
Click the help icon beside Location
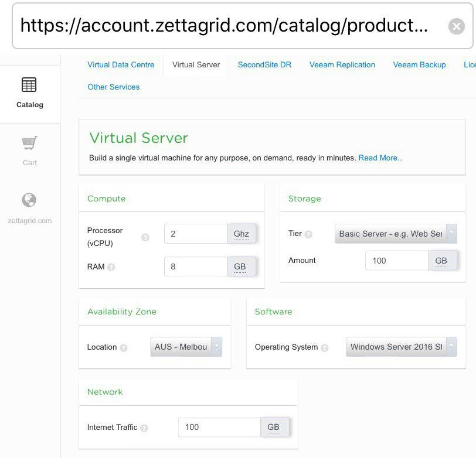point(124,347)
